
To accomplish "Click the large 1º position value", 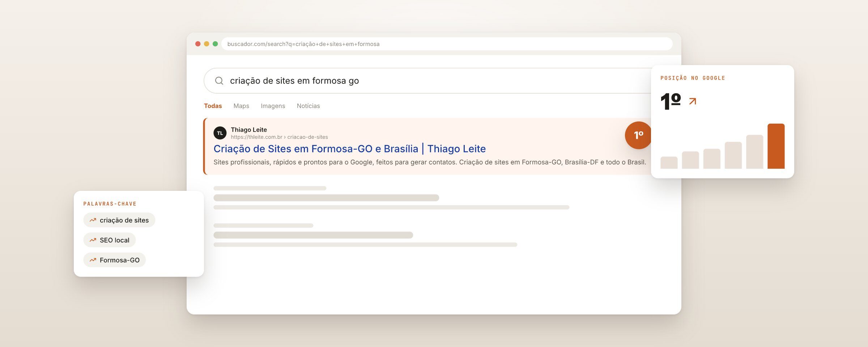I will coord(671,101).
